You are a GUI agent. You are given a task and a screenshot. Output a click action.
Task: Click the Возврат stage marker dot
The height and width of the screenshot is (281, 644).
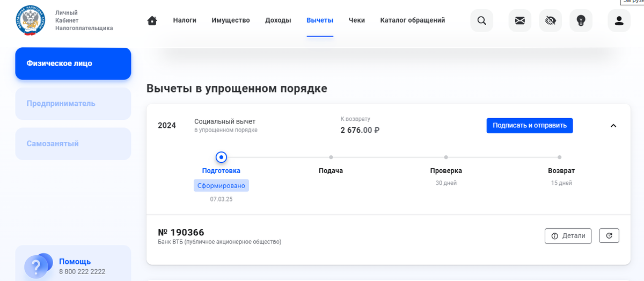pyautogui.click(x=560, y=157)
